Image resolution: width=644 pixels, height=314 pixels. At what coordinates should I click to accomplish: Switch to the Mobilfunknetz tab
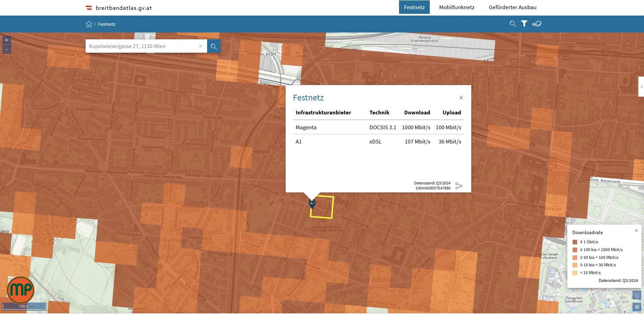456,7
